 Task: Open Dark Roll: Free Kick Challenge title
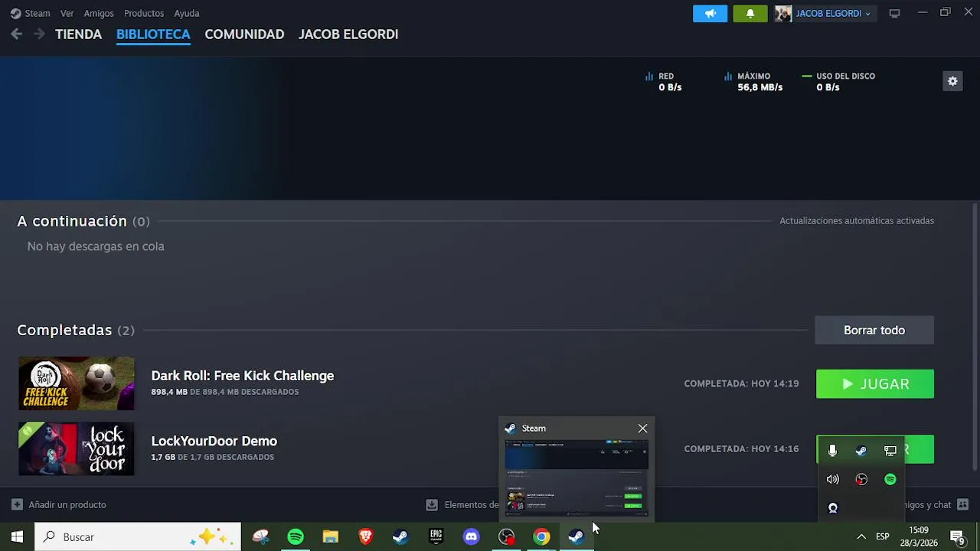242,376
